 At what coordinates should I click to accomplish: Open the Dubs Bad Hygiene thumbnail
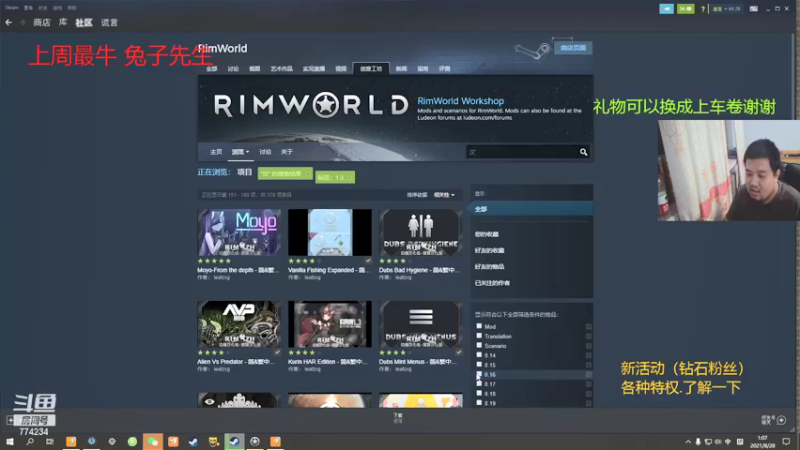(420, 232)
